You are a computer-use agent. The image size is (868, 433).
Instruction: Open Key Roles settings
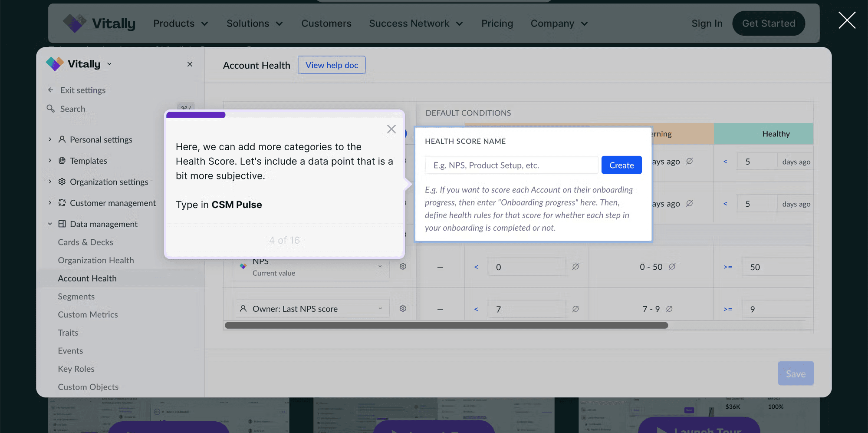76,369
